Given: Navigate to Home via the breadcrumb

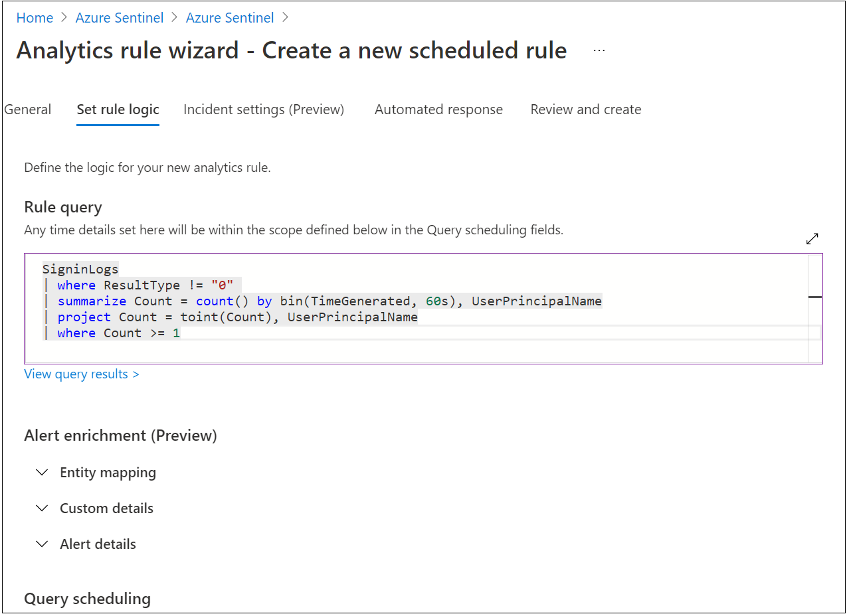Looking at the screenshot, I should 35,17.
